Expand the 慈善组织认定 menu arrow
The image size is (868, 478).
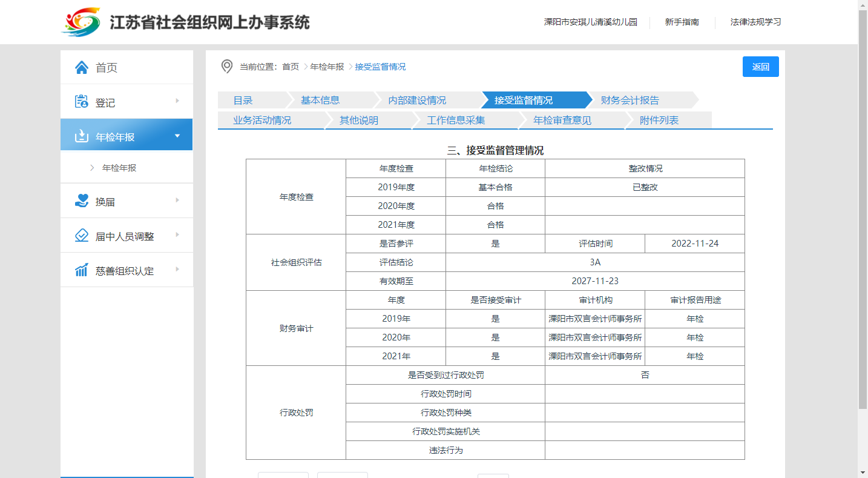click(177, 269)
